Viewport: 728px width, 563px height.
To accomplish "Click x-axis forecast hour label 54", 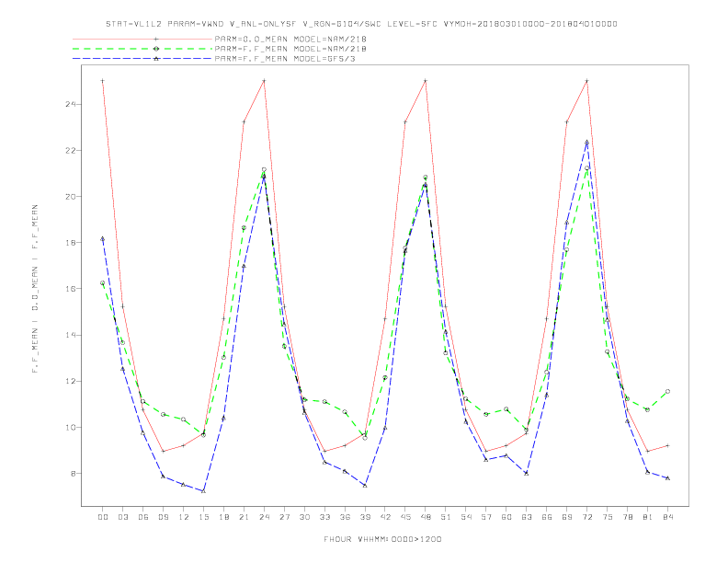I will [x=466, y=517].
